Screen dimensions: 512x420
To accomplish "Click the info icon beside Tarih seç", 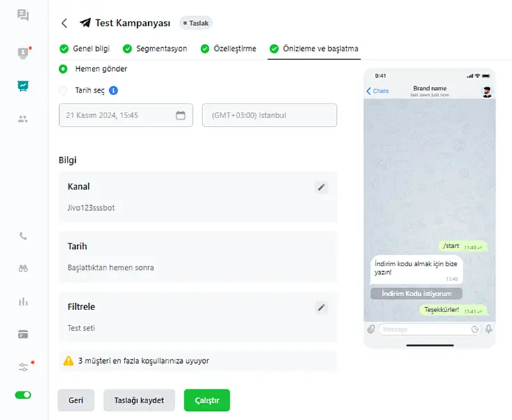I will point(113,90).
